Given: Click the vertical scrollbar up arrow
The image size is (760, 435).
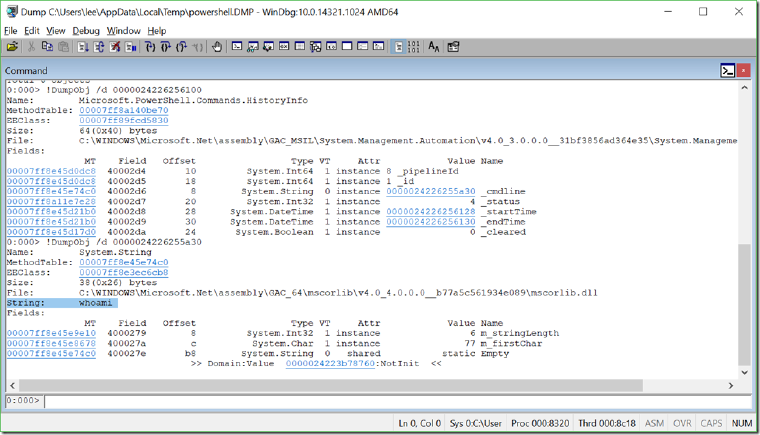Looking at the screenshot, I should (744, 88).
